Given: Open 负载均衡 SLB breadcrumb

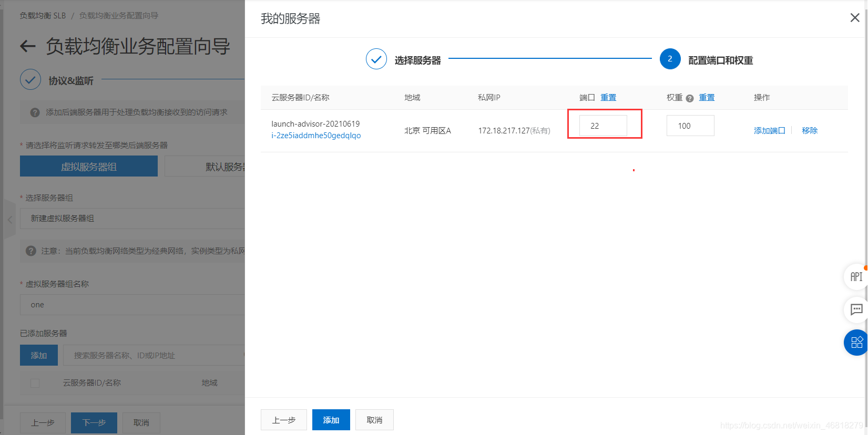Looking at the screenshot, I should tap(43, 16).
